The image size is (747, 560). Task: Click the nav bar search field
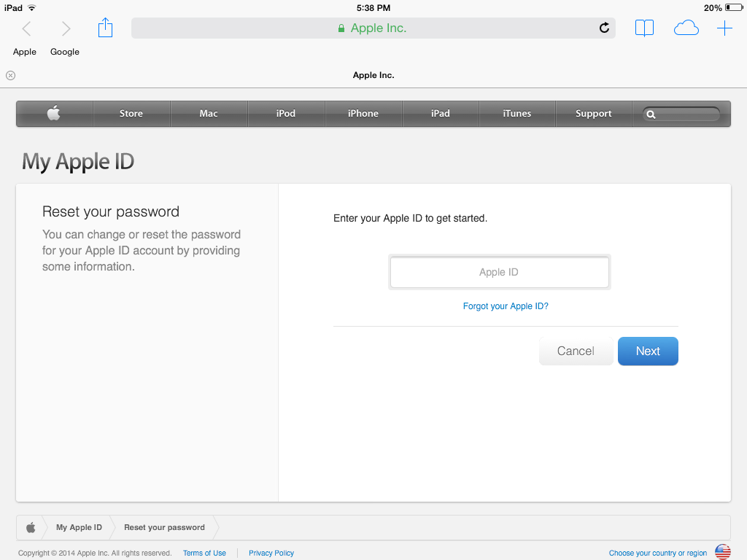[681, 114]
